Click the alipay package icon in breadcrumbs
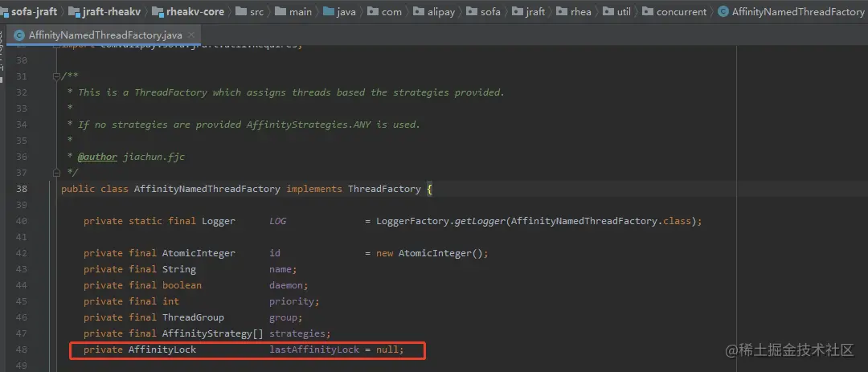 [419, 11]
